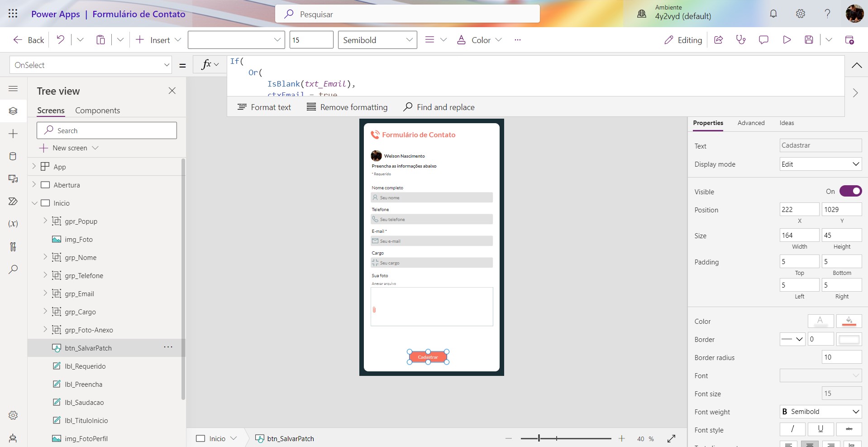Click the Save icon in toolbar
The width and height of the screenshot is (868, 447).
pos(809,40)
